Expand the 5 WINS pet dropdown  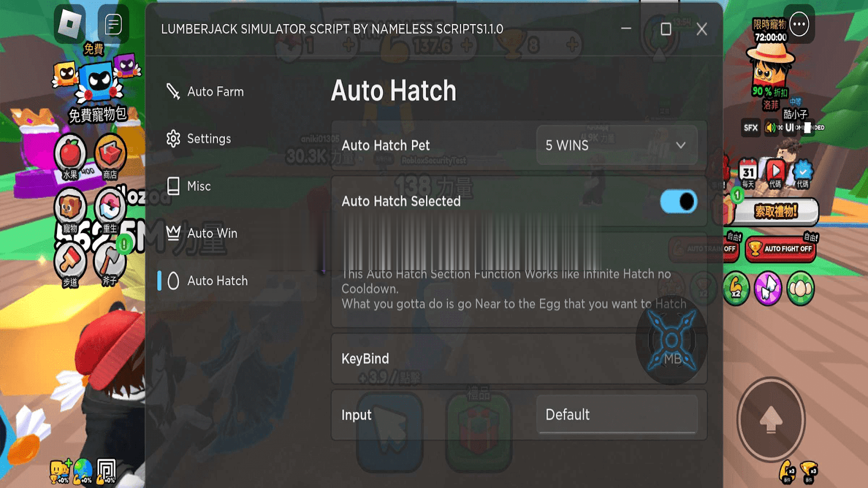click(x=617, y=145)
